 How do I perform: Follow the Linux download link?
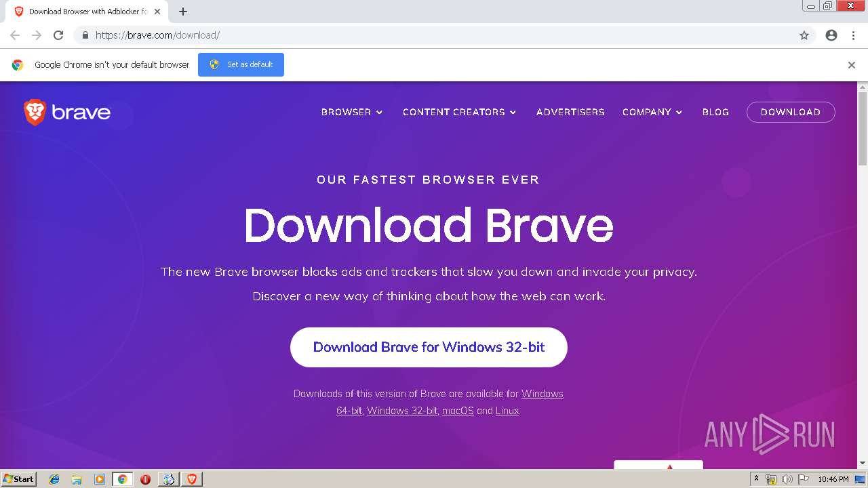tap(507, 411)
